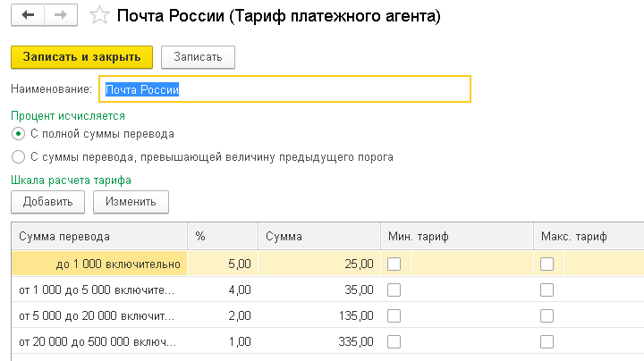The width and height of the screenshot is (644, 361).
Task: Tick Мин. тариф for от 20 000 до 500 000
Action: click(394, 341)
